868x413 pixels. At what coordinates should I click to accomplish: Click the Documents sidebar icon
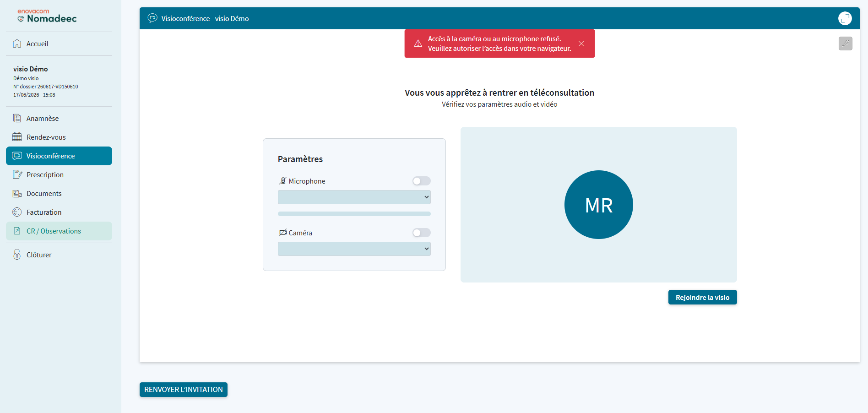(x=17, y=193)
